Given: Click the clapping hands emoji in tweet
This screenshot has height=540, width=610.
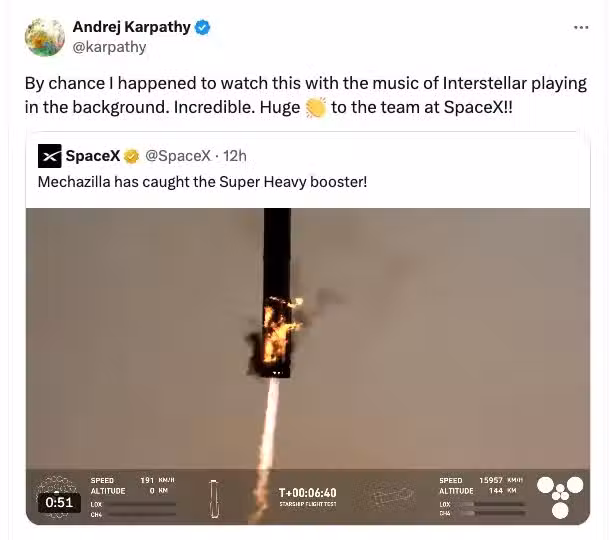Looking at the screenshot, I should tap(316, 107).
